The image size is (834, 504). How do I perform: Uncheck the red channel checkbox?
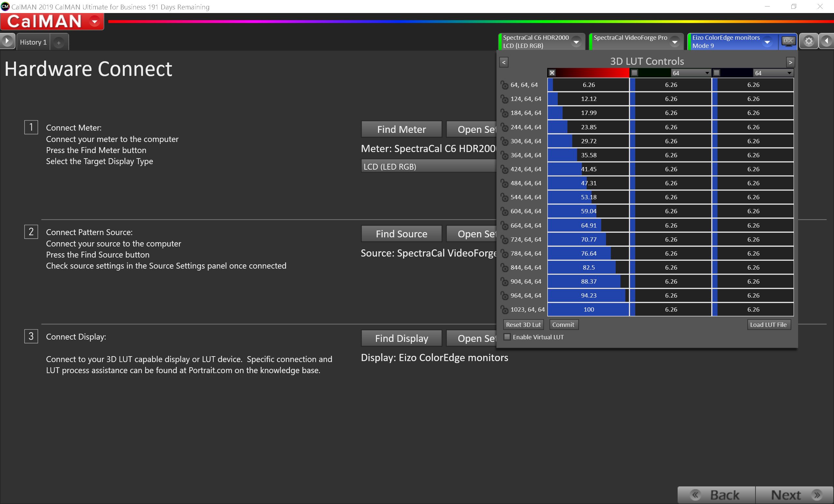(552, 73)
